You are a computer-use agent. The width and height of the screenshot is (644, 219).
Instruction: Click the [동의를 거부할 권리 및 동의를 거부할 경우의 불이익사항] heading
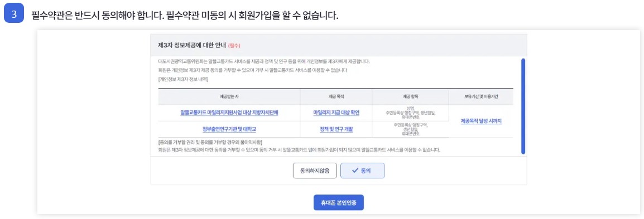point(210,142)
